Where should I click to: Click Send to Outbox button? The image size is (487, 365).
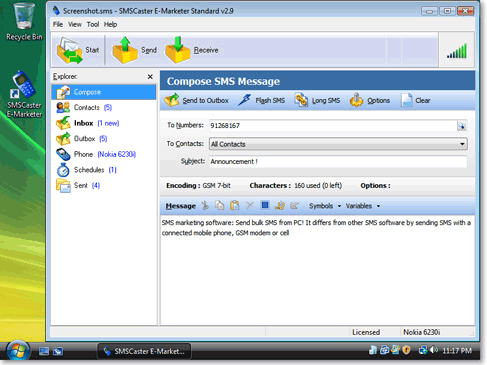[x=197, y=100]
